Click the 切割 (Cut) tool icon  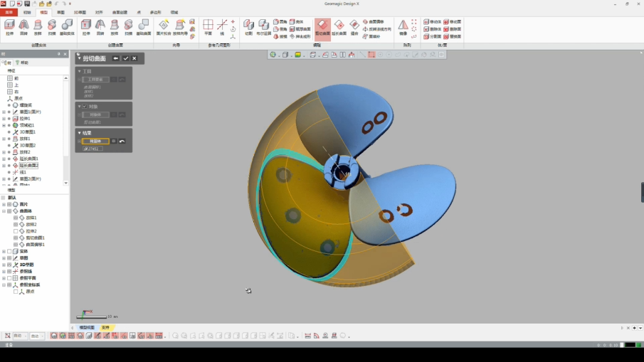tap(248, 26)
